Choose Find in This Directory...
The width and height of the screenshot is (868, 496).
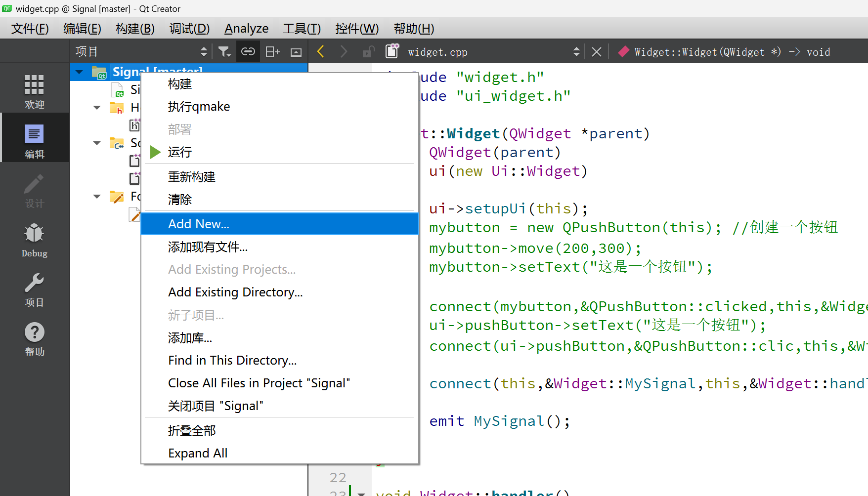[x=280, y=361]
